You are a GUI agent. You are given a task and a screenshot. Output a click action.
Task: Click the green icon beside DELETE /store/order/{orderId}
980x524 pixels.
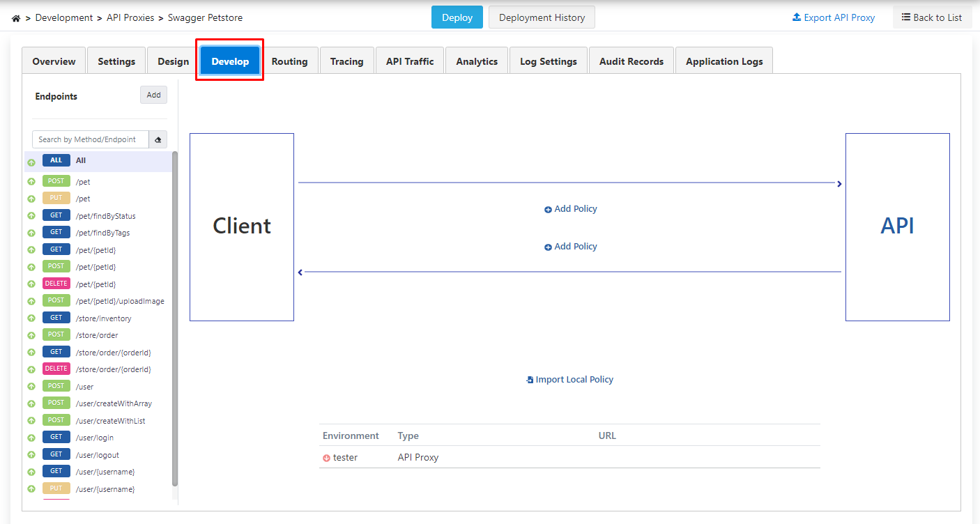pos(31,369)
